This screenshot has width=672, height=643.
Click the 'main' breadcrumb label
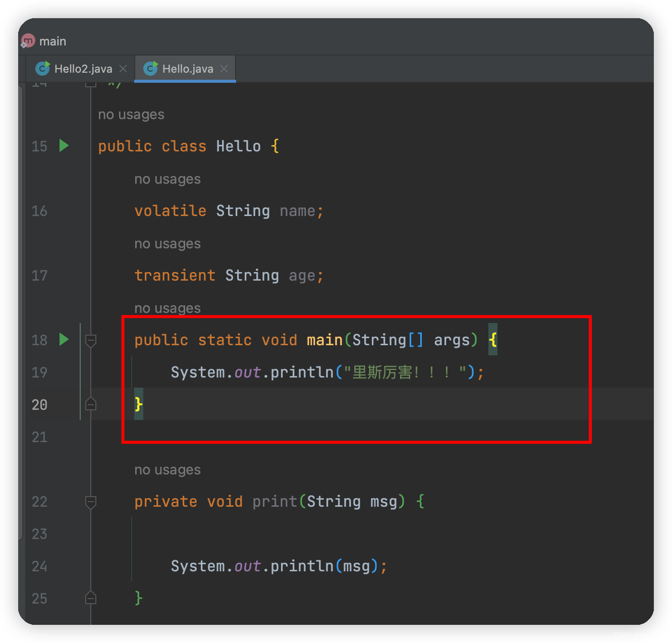(x=52, y=41)
